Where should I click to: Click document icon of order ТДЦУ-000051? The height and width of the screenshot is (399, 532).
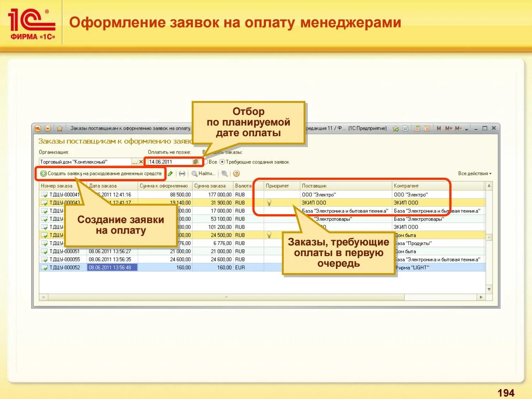pyautogui.click(x=44, y=251)
